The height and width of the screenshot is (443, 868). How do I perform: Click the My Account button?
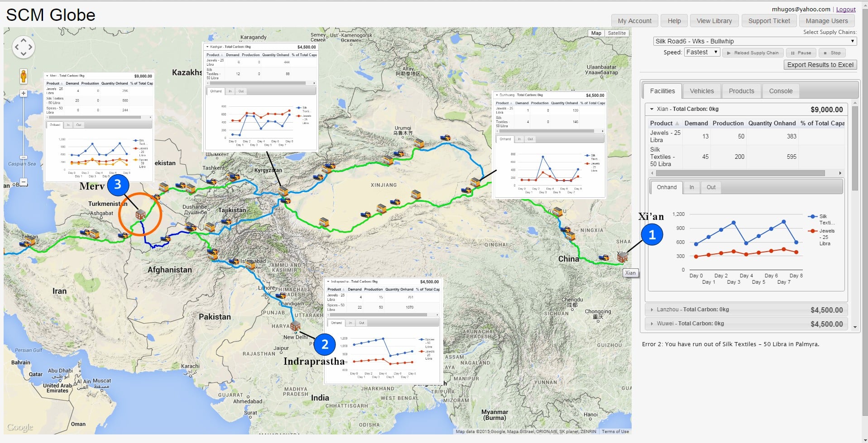click(634, 21)
